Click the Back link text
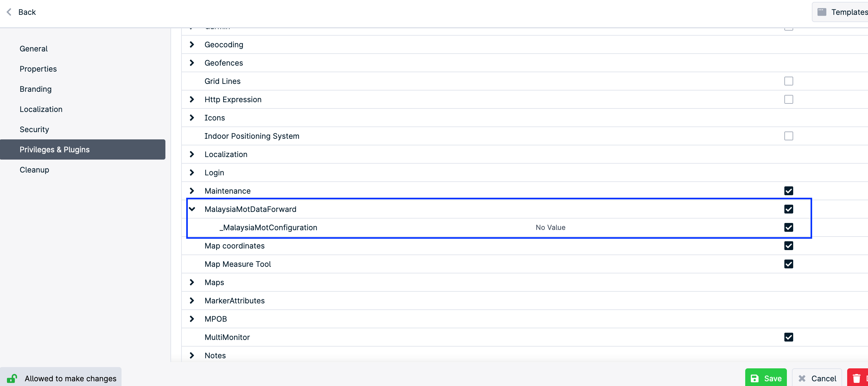The image size is (868, 386). tap(27, 12)
